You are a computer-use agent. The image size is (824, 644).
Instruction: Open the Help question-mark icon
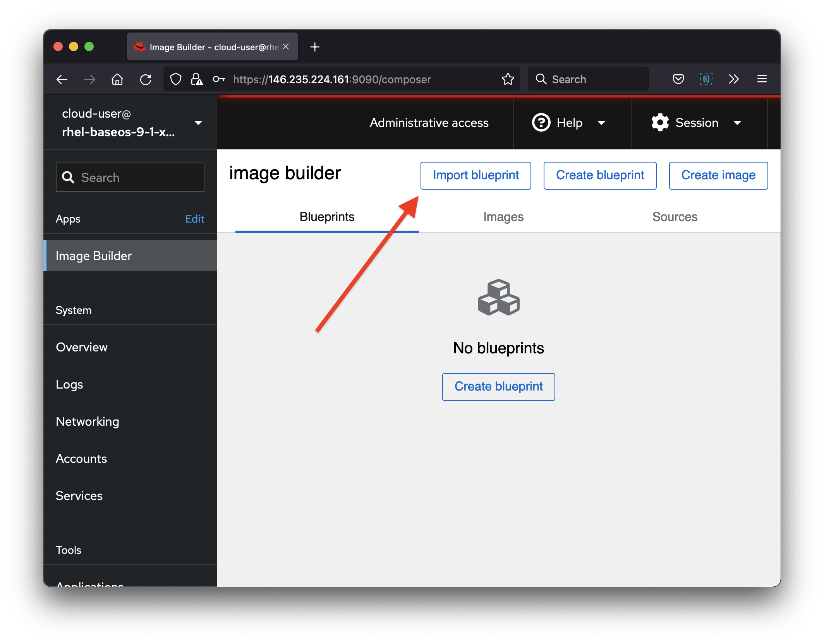click(x=541, y=123)
